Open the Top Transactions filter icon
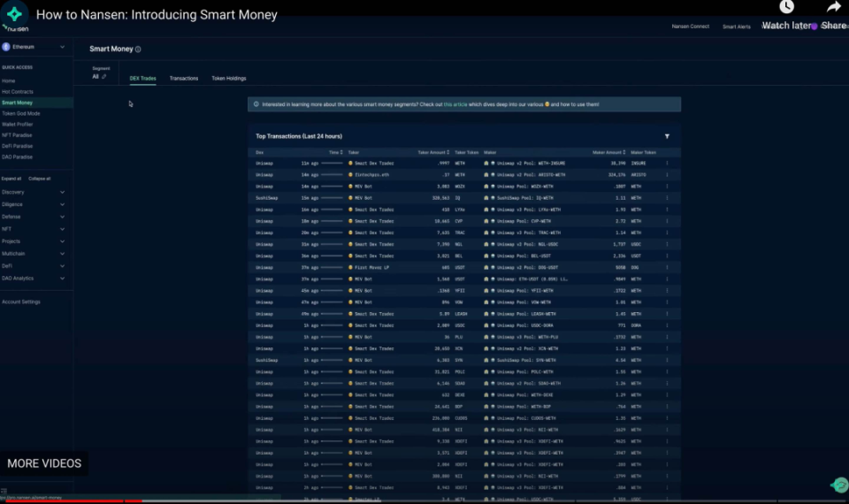Screen dimensions: 849x504 pos(667,136)
